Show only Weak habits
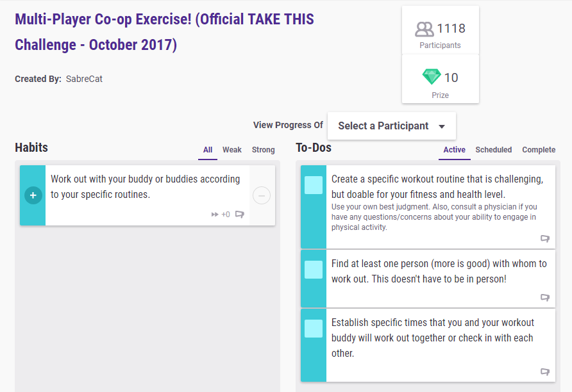Image resolution: width=572 pixels, height=392 pixels. 232,150
